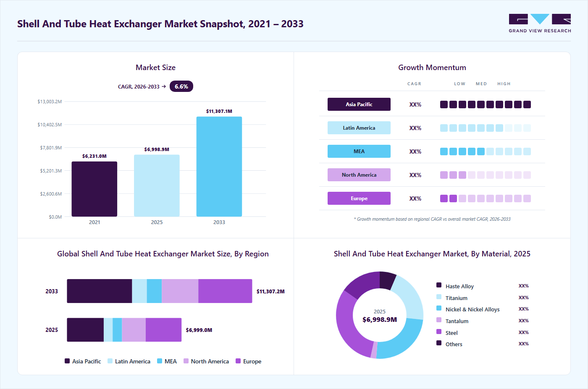Click the $6,999.0M regional total
This screenshot has width=588, height=389.
click(x=199, y=330)
